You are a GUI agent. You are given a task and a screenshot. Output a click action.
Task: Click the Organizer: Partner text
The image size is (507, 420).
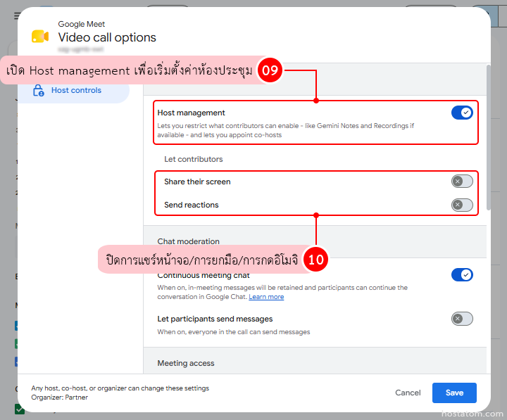click(x=59, y=397)
